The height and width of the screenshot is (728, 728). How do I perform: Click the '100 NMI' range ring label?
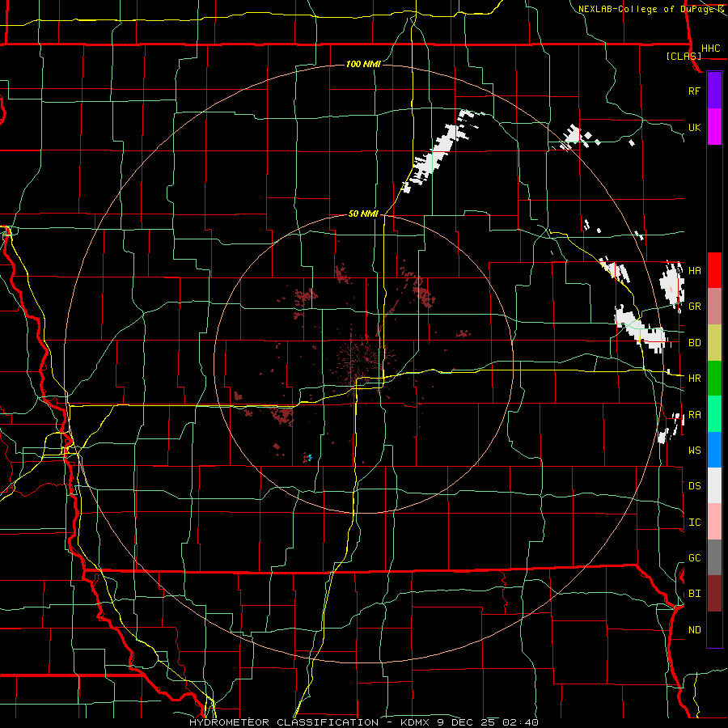tap(363, 64)
